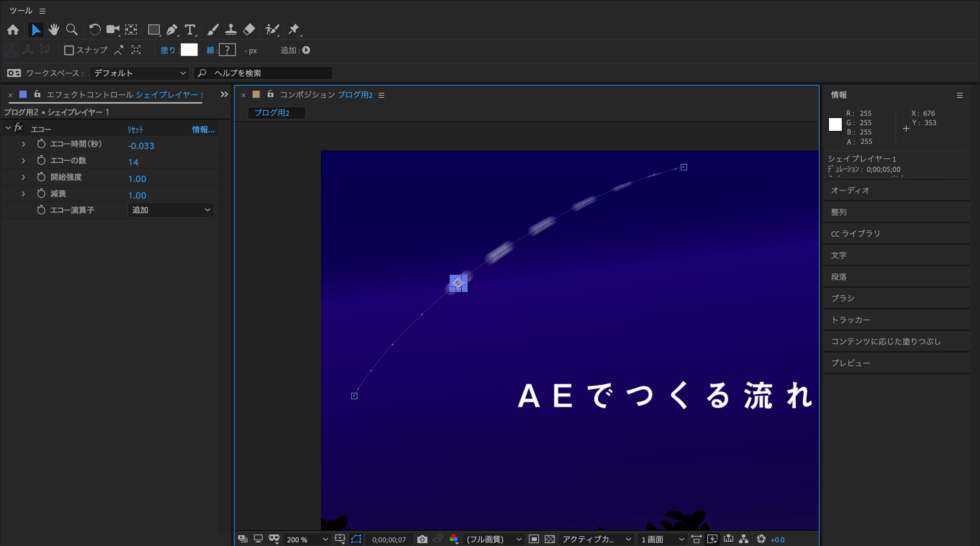Open the overflow panel arrows button
Image resolution: width=980 pixels, height=546 pixels.
point(224,94)
